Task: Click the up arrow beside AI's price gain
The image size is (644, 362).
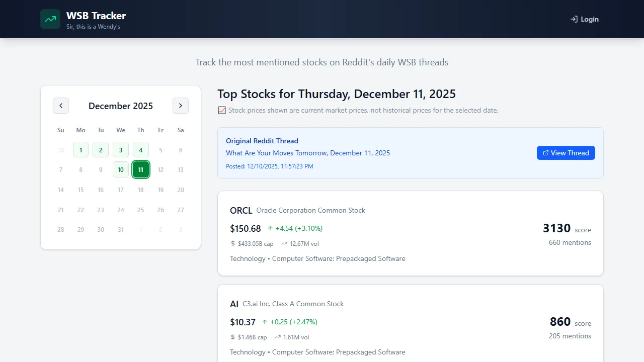Action: [265, 322]
